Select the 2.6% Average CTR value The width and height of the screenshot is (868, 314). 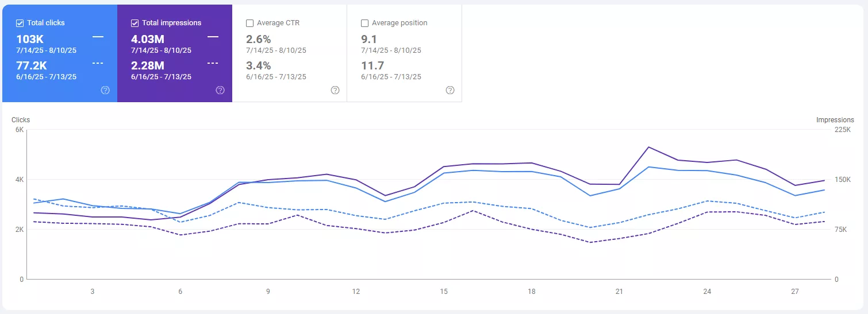point(259,39)
